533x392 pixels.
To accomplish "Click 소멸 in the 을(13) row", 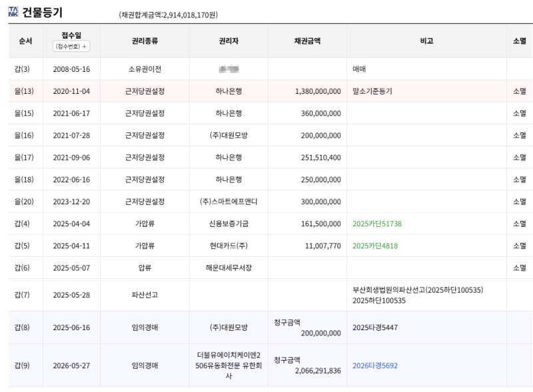I will click(x=520, y=91).
